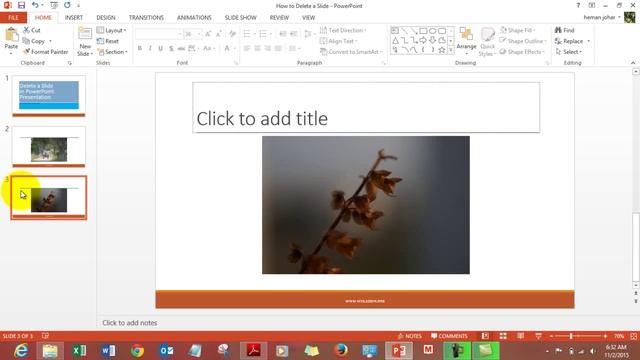Switch to Slide Sorter view in status bar
The image size is (640, 360).
503,336
